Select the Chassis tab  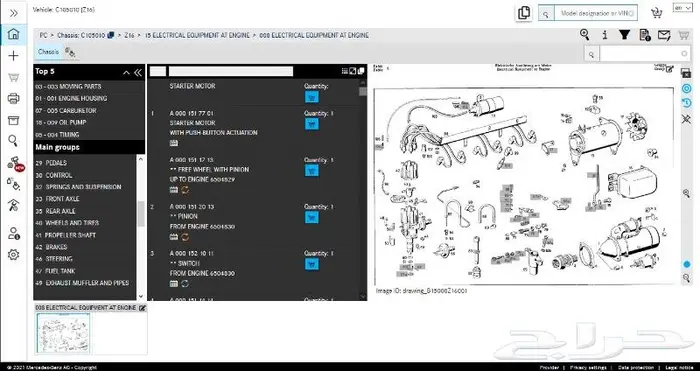click(48, 52)
